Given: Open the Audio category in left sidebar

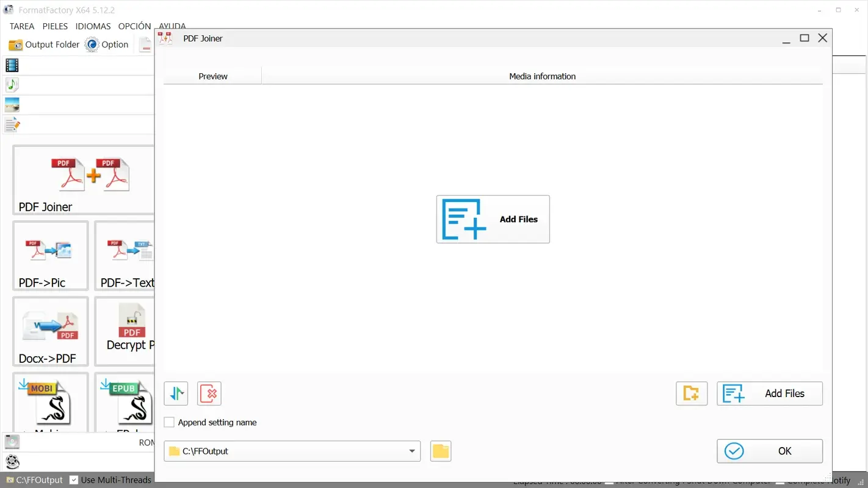Looking at the screenshot, I should coord(12,85).
